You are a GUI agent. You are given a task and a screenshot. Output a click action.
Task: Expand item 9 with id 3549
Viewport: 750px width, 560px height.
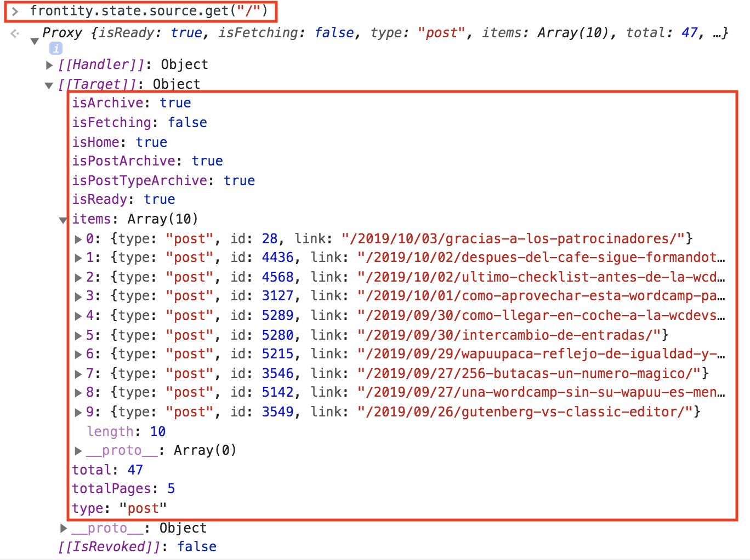point(78,412)
